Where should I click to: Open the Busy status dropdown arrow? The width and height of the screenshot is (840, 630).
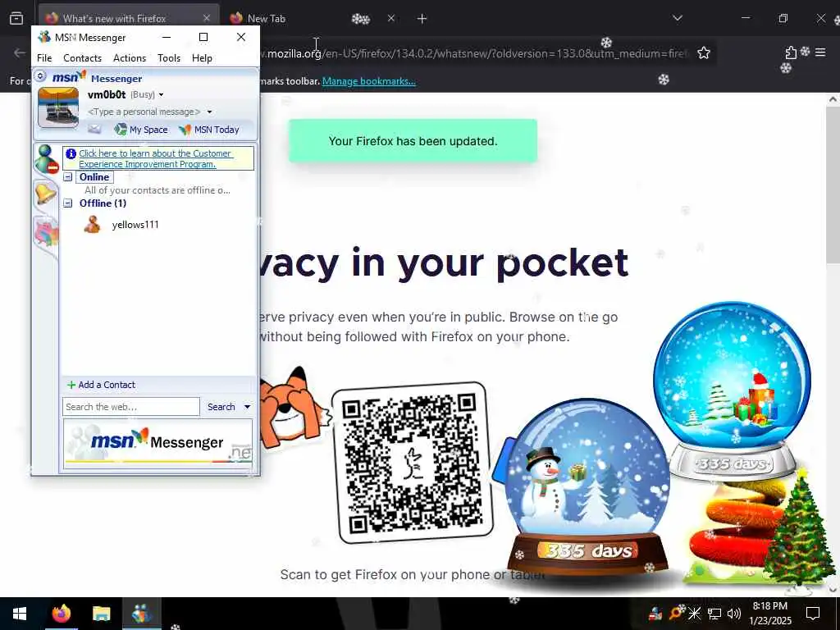click(x=161, y=95)
